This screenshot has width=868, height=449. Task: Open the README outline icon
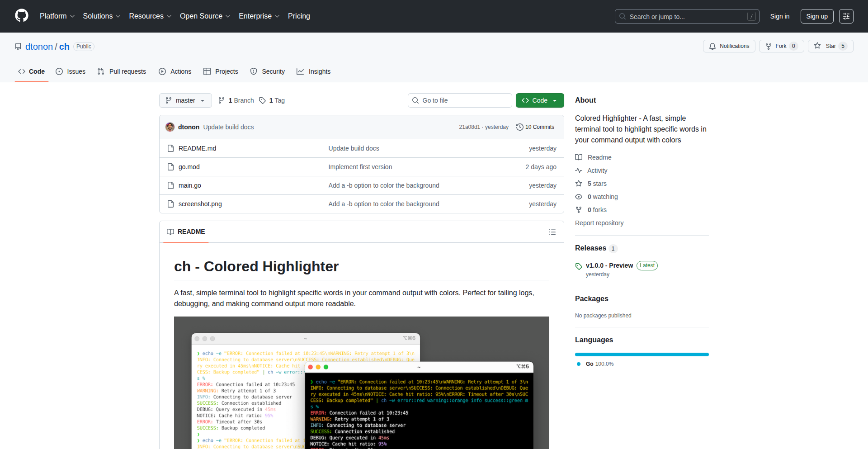point(552,232)
